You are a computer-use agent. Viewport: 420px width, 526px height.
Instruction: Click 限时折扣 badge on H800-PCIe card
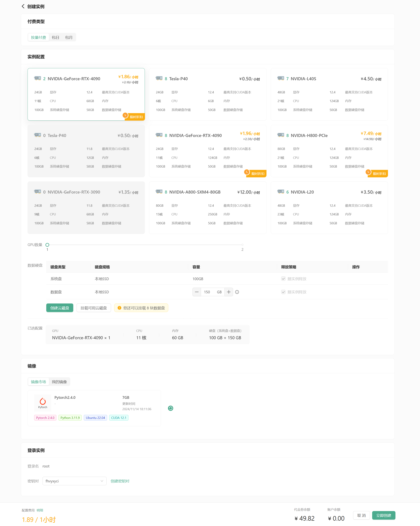point(377,173)
